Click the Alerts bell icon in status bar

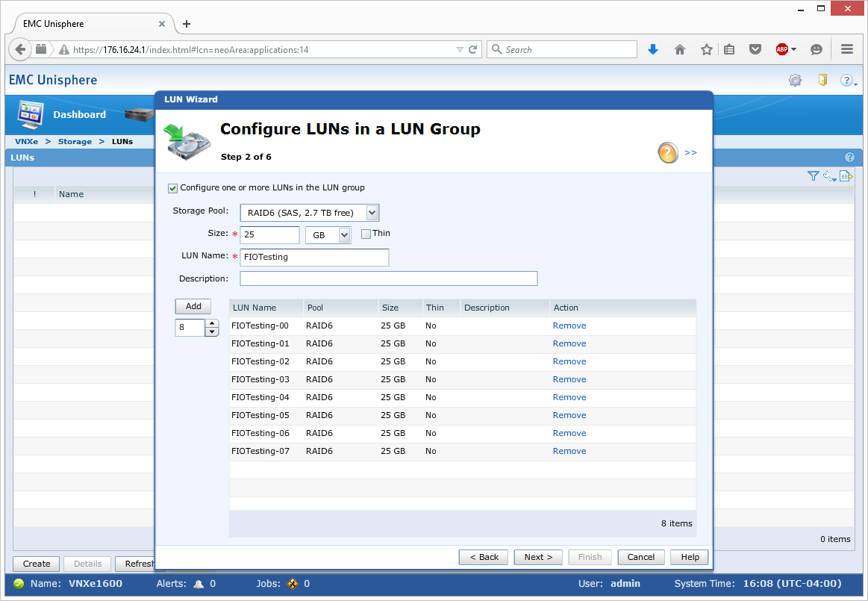pos(199,584)
